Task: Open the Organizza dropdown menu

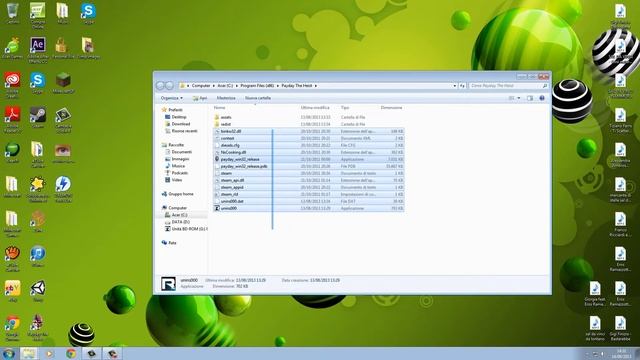Action: pos(171,98)
